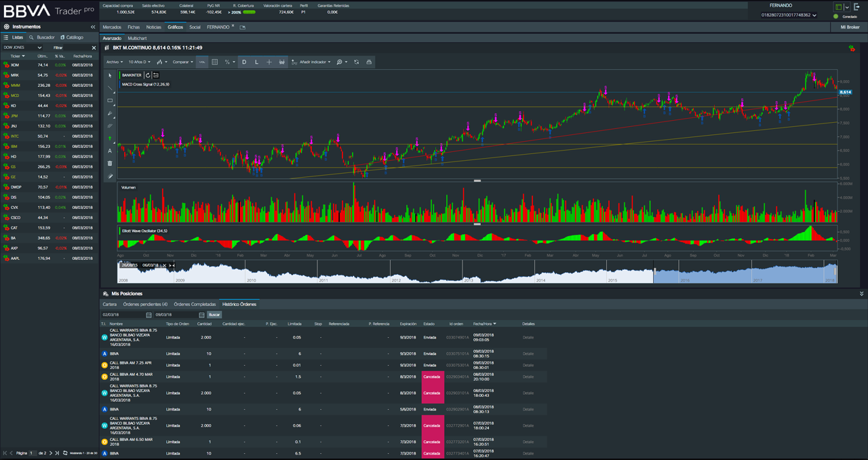Click the refresh icon next to BANKINTER
The image size is (868, 460).
[x=148, y=75]
